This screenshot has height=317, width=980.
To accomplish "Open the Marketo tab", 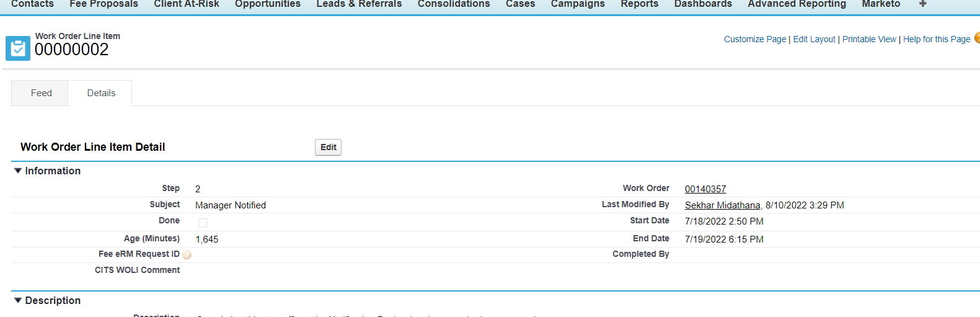I will pos(881,4).
